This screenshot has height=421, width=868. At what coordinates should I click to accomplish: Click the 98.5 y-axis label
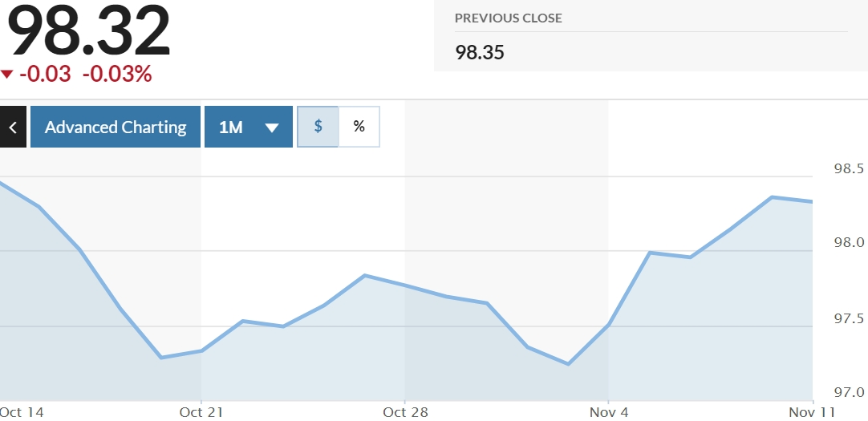(849, 169)
